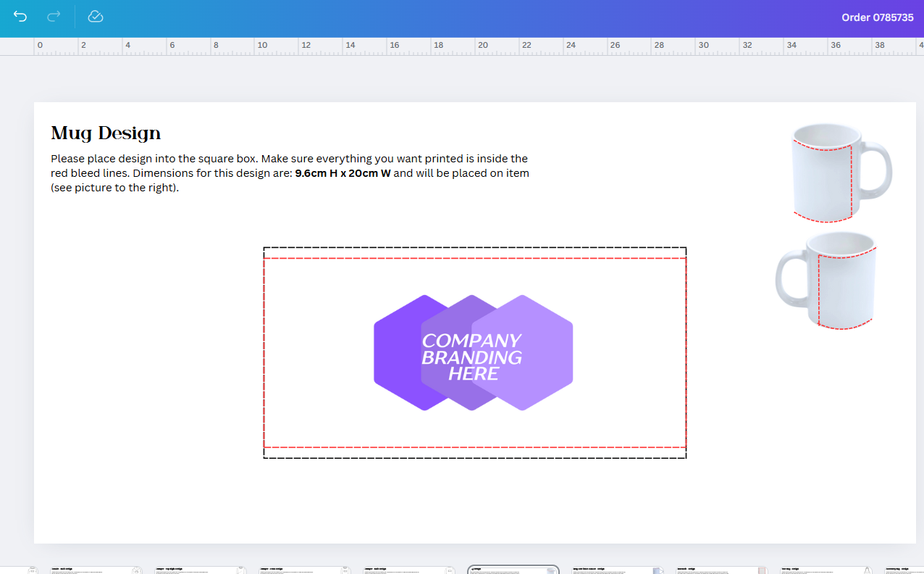Click the Undo arrow icon
This screenshot has width=924, height=574.
click(20, 17)
